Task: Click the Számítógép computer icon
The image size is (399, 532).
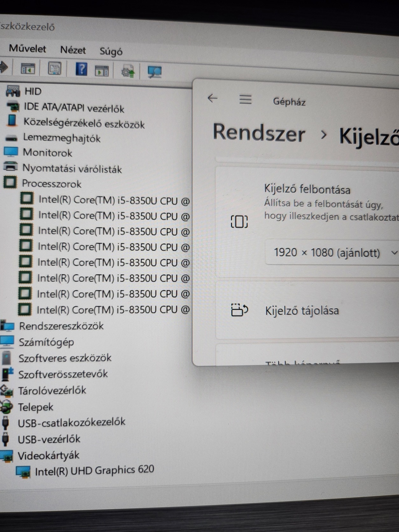Action: (x=7, y=341)
